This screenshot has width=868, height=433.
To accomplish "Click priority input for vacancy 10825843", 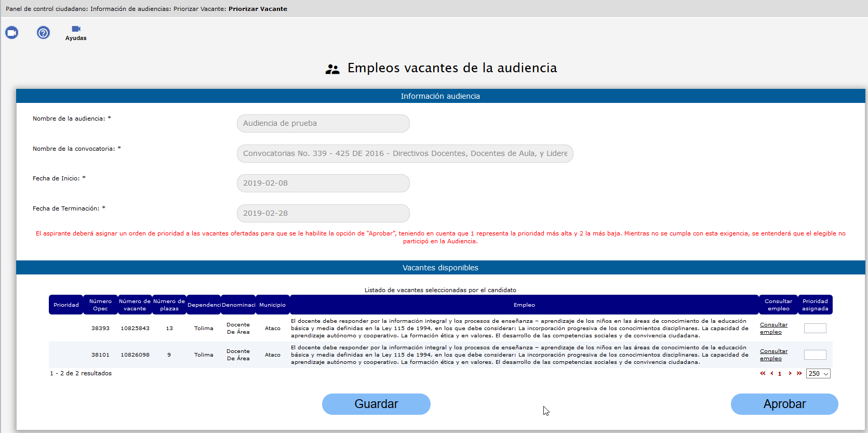I will [x=815, y=328].
